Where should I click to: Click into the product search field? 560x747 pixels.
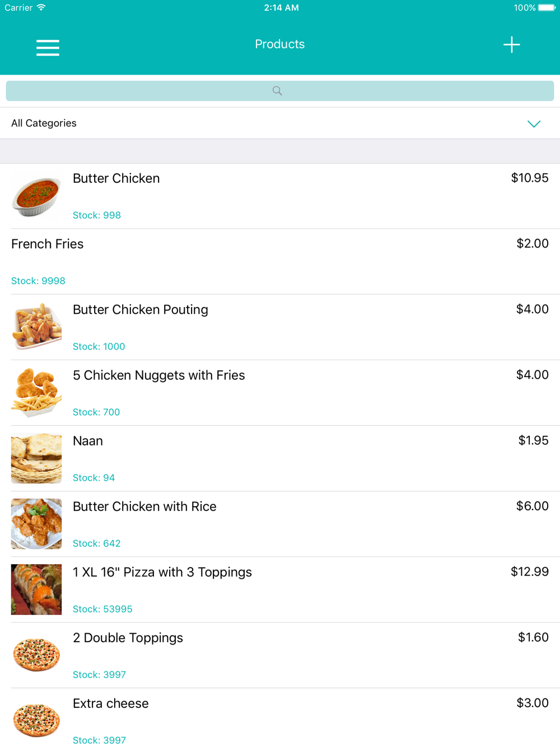point(280,91)
